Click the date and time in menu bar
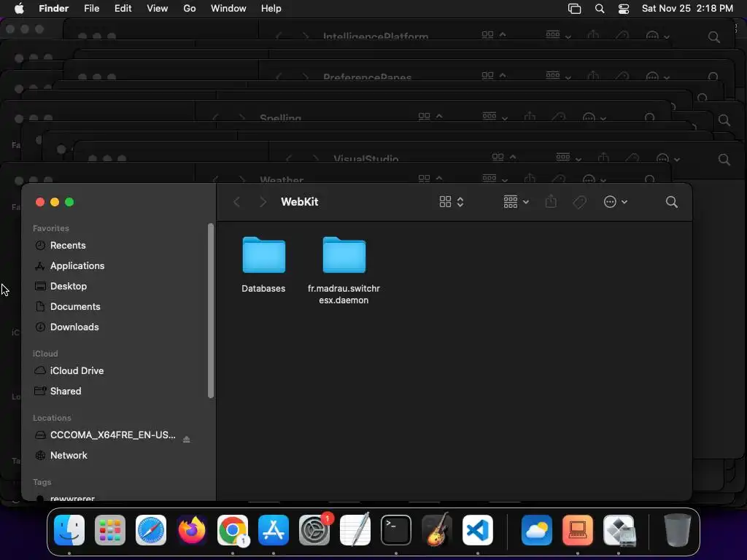 (x=687, y=9)
